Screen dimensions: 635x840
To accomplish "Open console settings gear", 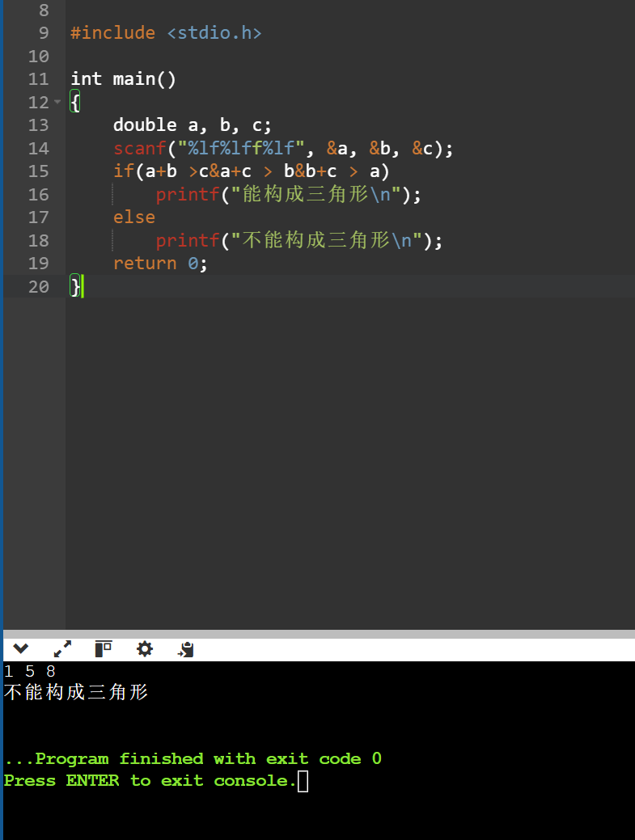I will [144, 648].
